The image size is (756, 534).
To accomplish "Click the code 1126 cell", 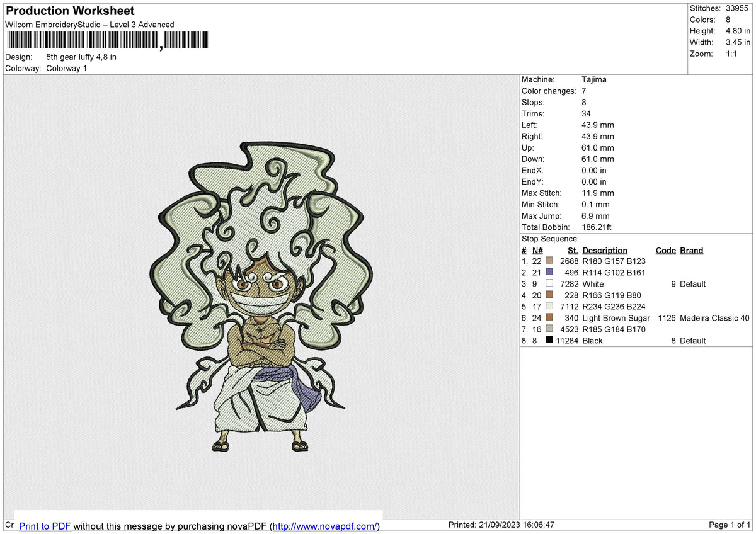I will tap(667, 318).
